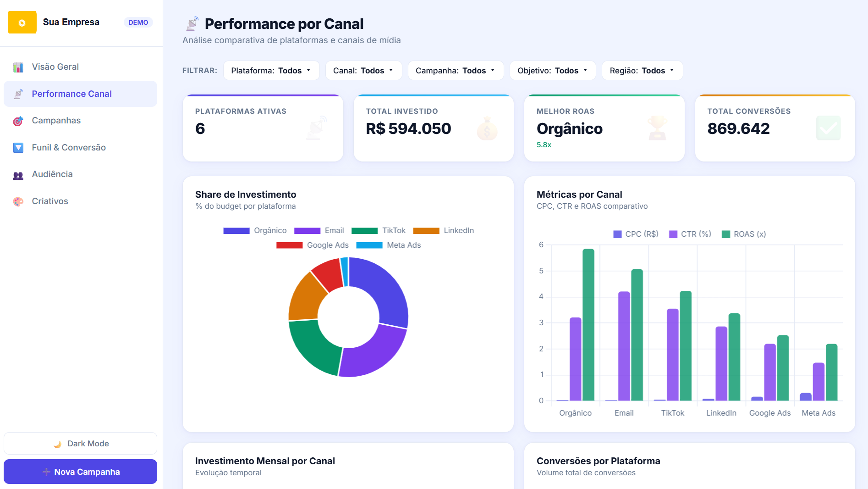Image resolution: width=868 pixels, height=489 pixels.
Task: Toggle Orgânico legend in donut chart
Action: [x=255, y=230]
